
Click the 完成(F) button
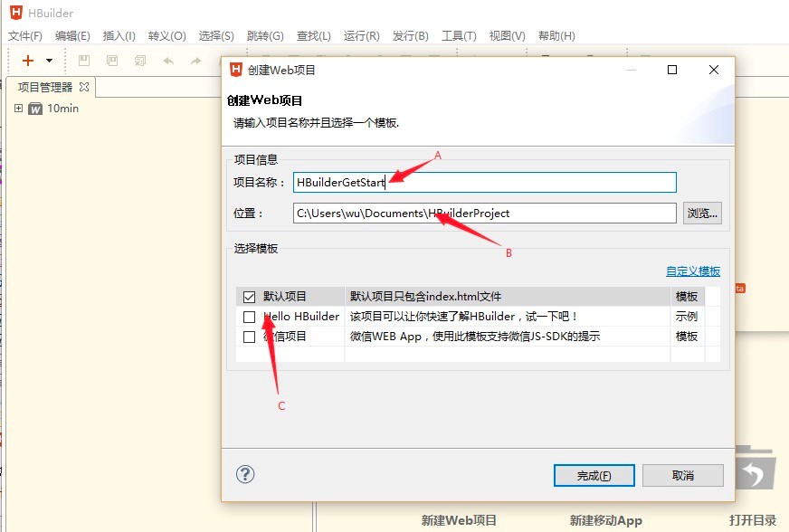[x=594, y=474]
